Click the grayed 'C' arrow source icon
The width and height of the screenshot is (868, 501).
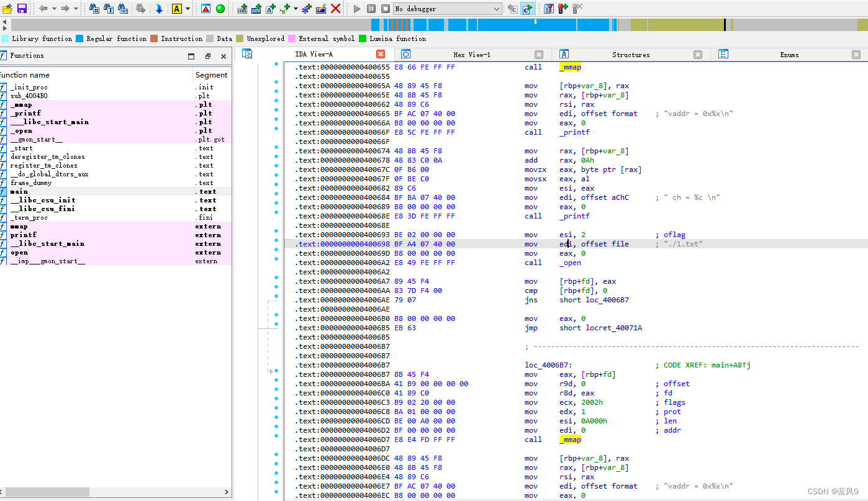pos(512,9)
